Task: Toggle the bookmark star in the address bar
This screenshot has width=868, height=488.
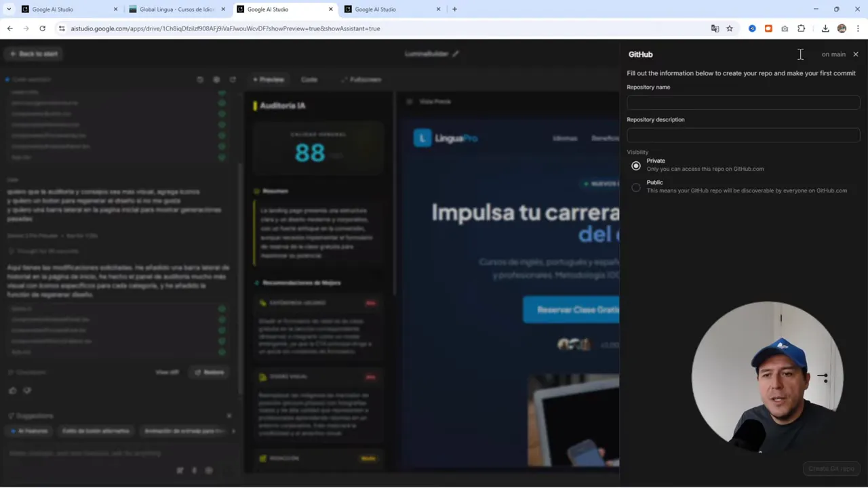Action: (x=729, y=28)
